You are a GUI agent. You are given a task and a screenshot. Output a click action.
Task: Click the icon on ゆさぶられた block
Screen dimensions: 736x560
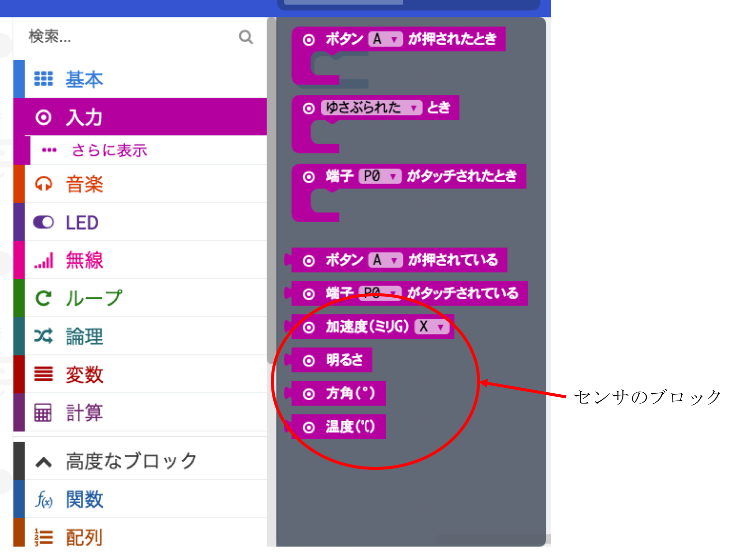[x=309, y=109]
